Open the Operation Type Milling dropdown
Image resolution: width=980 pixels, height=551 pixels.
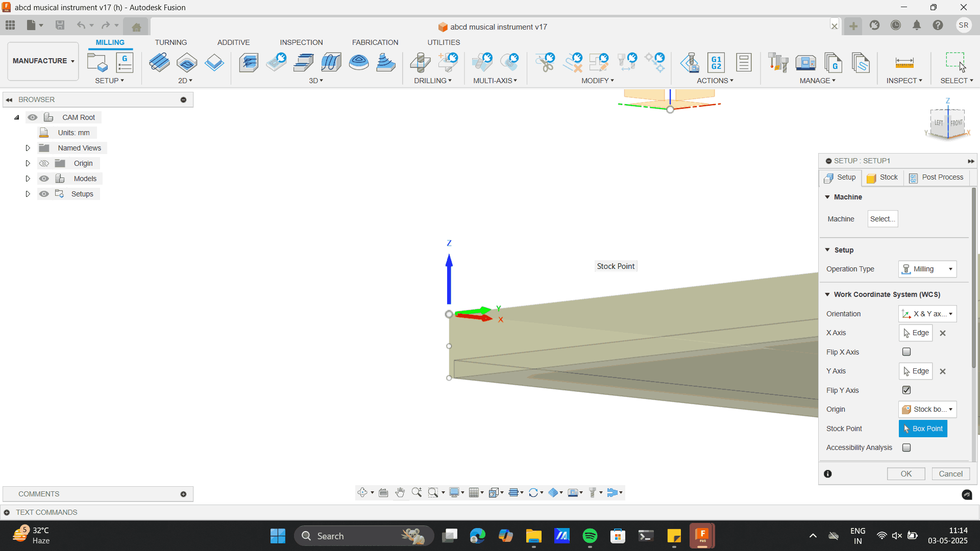tap(927, 269)
